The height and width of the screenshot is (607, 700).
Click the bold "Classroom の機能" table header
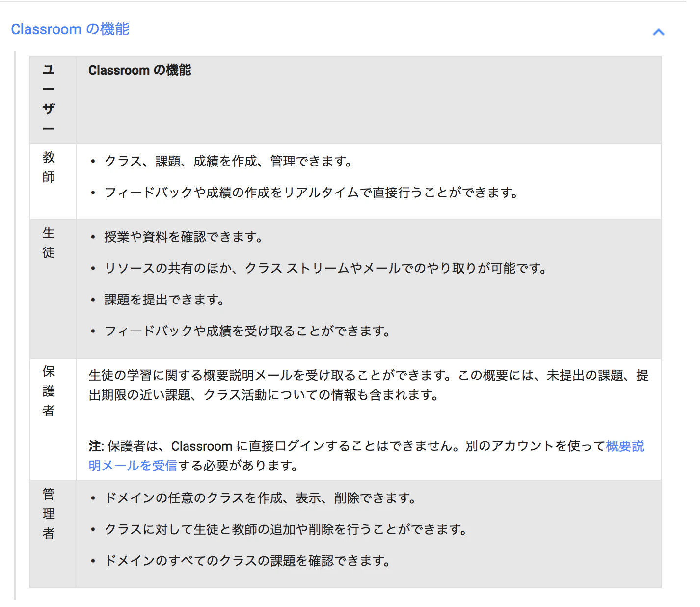tap(140, 70)
